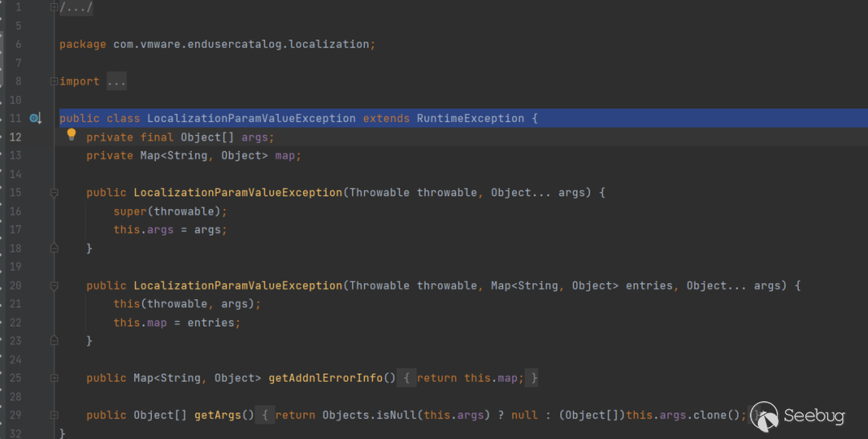The height and width of the screenshot is (439, 868).
Task: Click class name LocalizationParamValueException on line 11
Action: 252,118
